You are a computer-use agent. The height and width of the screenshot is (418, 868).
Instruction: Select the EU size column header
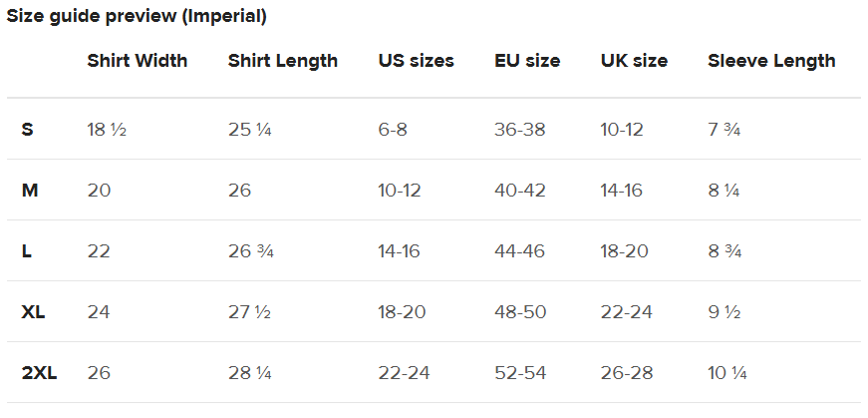click(x=527, y=61)
